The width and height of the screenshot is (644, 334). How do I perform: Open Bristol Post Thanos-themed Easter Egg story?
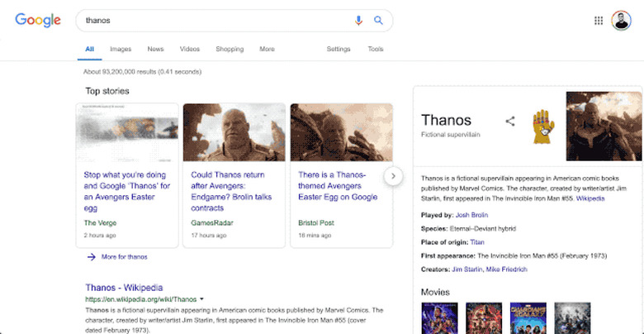(338, 186)
